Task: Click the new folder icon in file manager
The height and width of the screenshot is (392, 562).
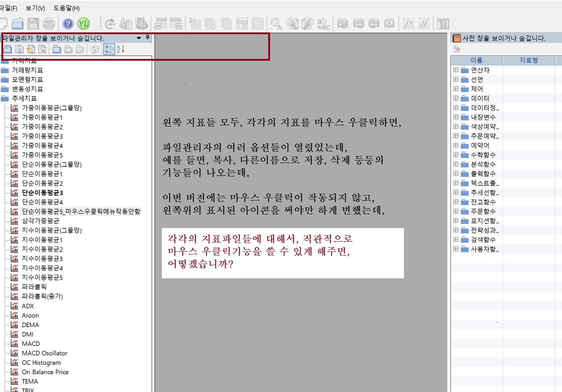Action: tap(57, 50)
